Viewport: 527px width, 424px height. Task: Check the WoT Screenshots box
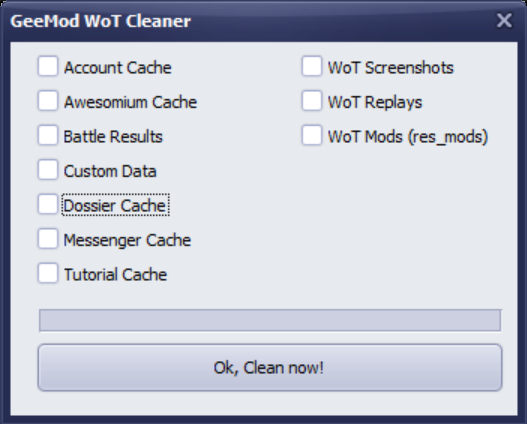[312, 66]
